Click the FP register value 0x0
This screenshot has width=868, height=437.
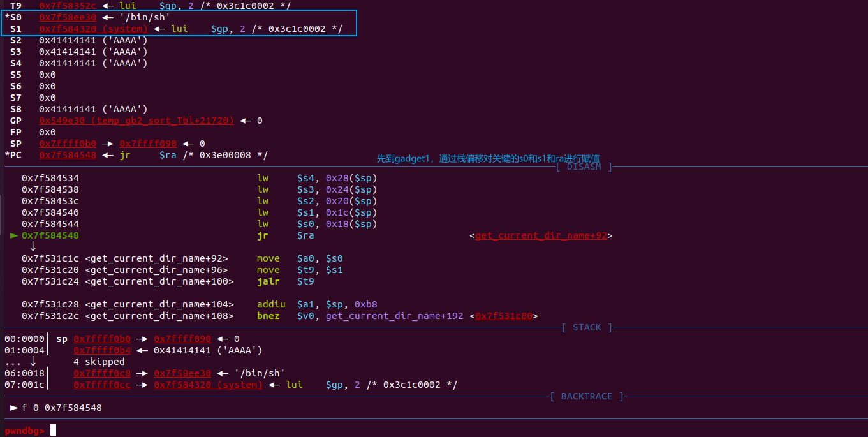tap(47, 132)
